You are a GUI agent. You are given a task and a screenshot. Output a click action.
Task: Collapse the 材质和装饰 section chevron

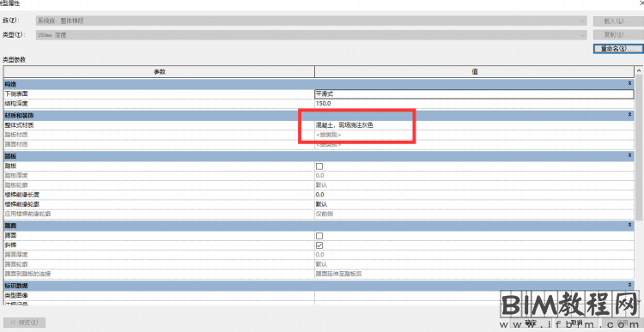pyautogui.click(x=629, y=115)
